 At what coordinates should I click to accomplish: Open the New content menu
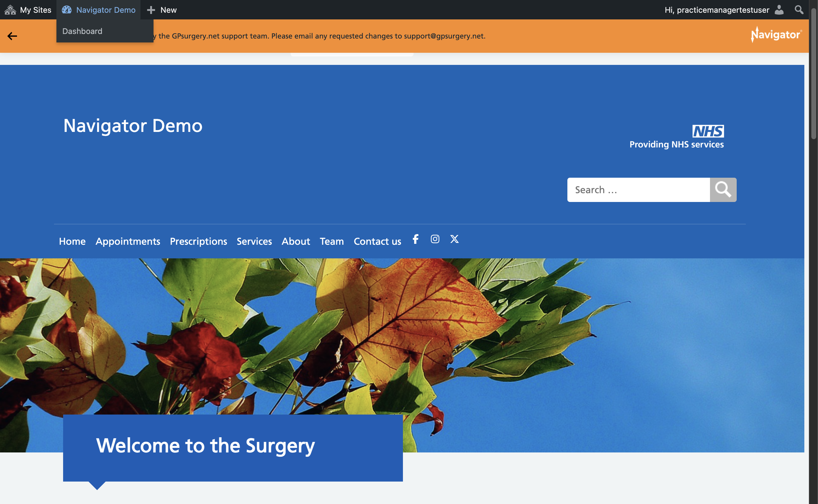(162, 10)
